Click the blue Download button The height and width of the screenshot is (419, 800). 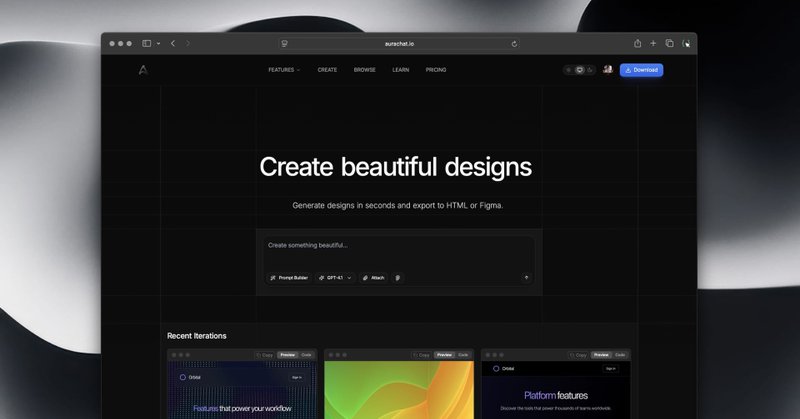coord(641,70)
